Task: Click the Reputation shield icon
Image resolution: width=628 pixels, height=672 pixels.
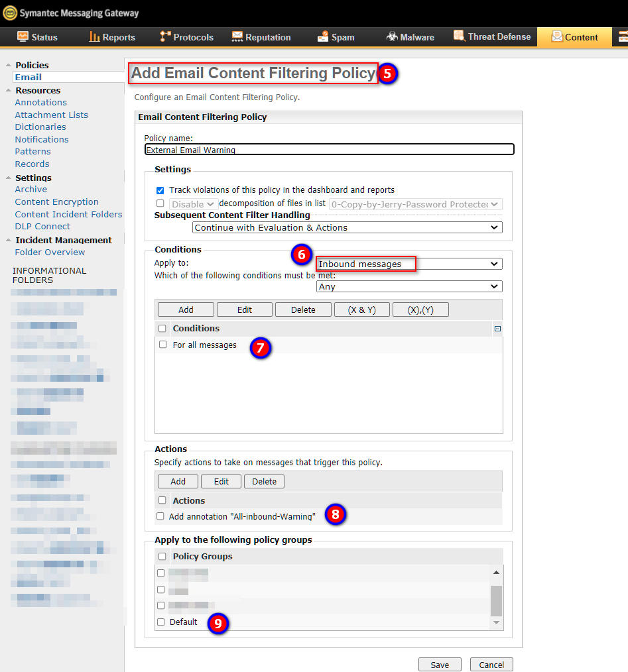Action: (x=237, y=36)
